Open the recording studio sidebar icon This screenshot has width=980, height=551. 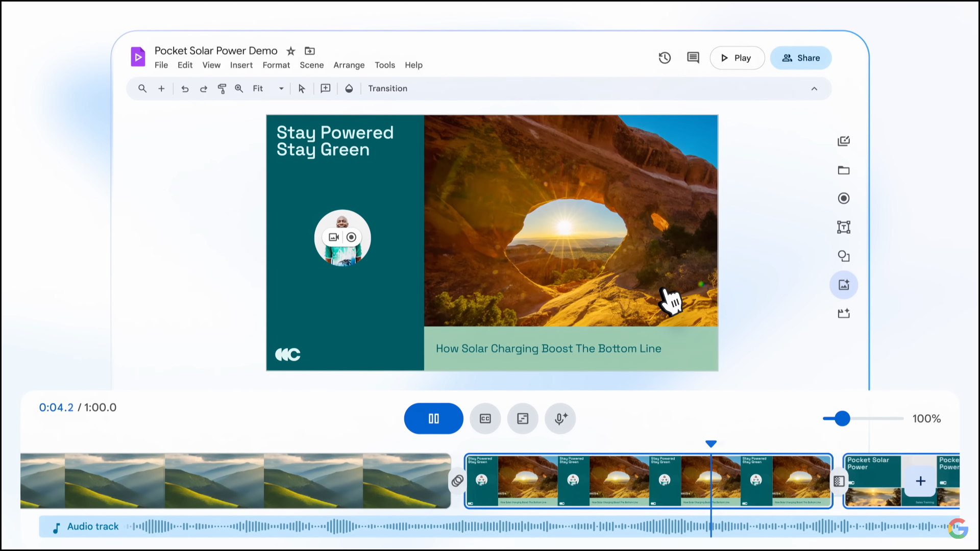843,198
